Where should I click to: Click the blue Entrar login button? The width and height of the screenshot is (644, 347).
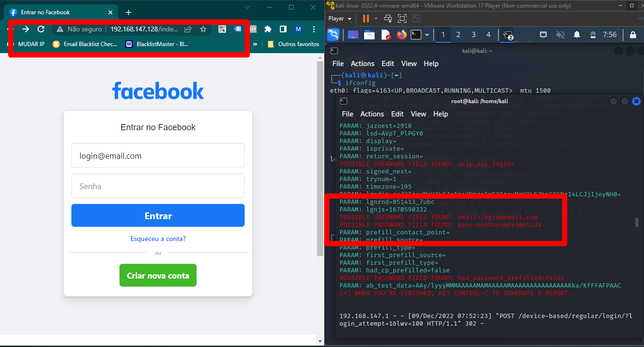pos(158,215)
